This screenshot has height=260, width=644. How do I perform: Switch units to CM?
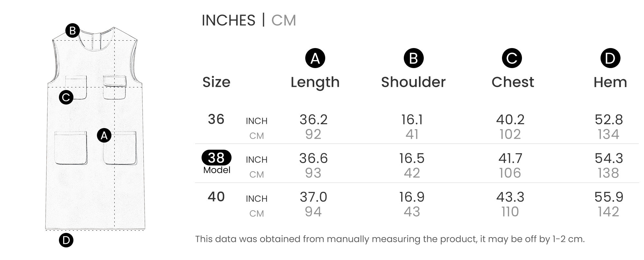pos(283,20)
